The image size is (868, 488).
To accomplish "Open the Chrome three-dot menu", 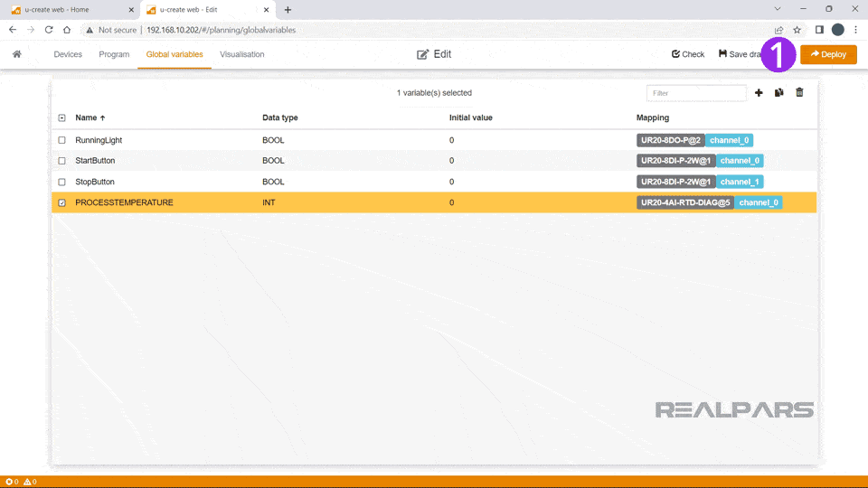I will click(x=856, y=30).
